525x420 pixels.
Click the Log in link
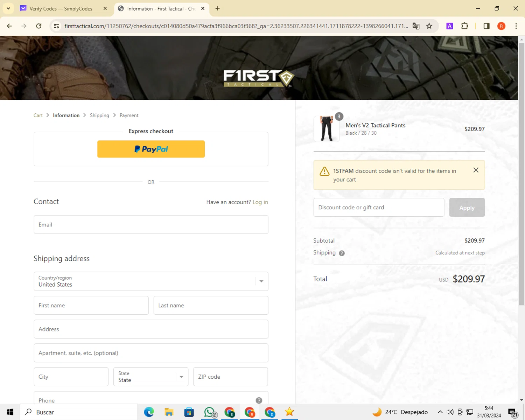click(260, 202)
